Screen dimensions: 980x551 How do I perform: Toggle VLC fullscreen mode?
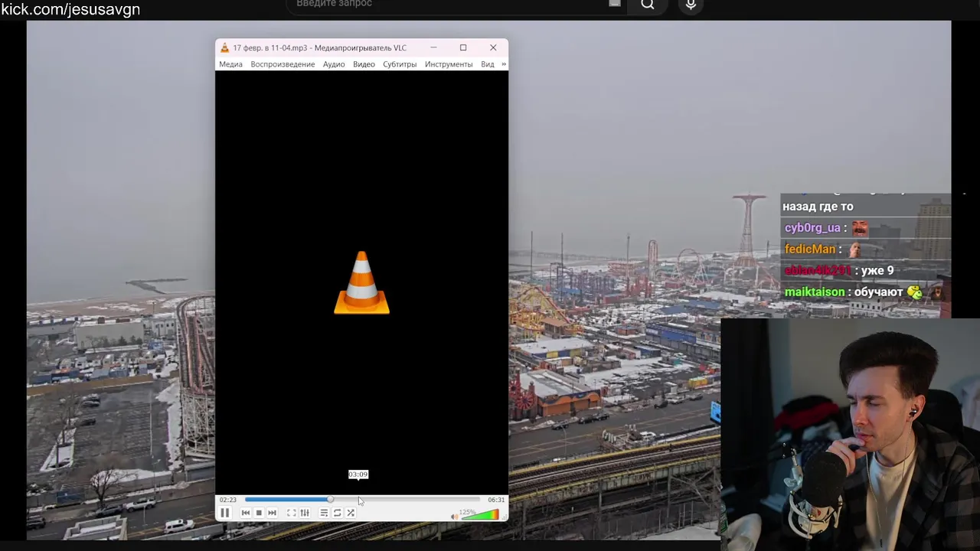(x=292, y=513)
